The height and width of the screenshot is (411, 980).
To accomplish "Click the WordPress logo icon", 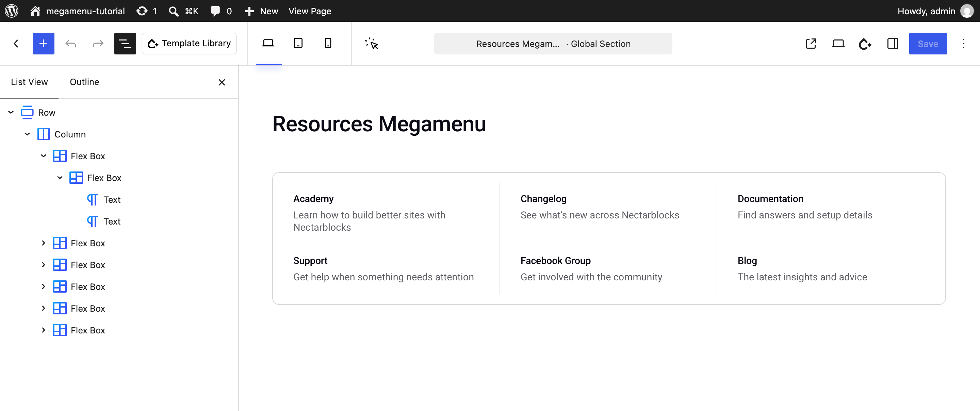I will (x=12, y=11).
